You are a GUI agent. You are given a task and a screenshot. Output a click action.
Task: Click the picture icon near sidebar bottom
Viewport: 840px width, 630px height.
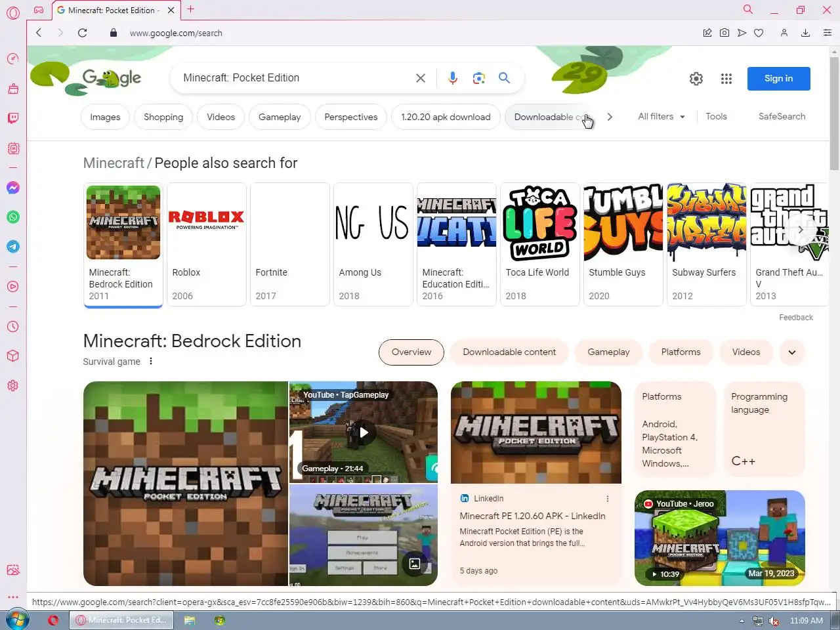[13, 570]
